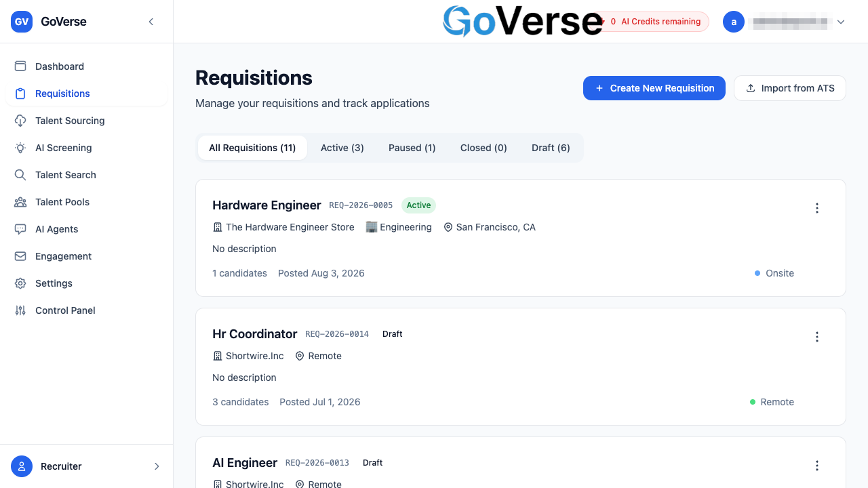Select the Requisitions clipboard icon
Image resolution: width=868 pixels, height=488 pixels.
click(20, 94)
